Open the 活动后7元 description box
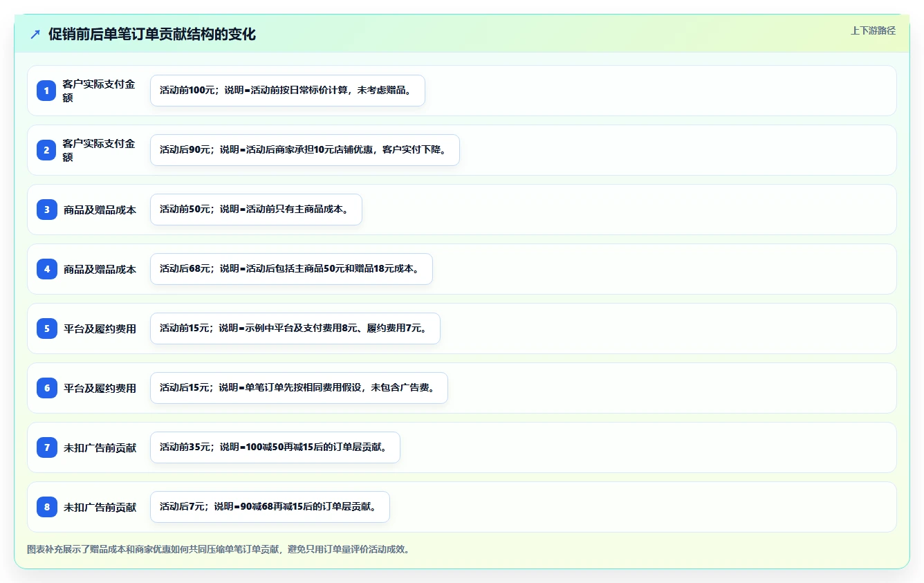The height and width of the screenshot is (583, 924). 270,507
